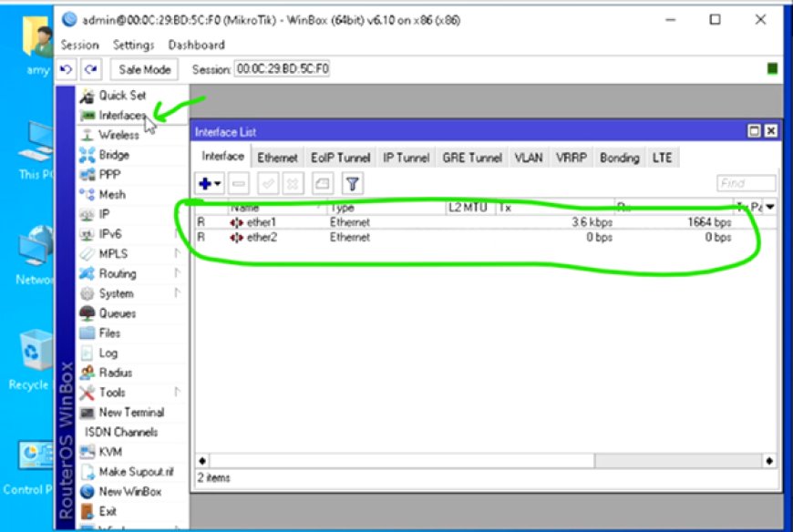Screen dimensions: 793x532
Task: Click the L2 MTU column header
Action: (x=469, y=207)
